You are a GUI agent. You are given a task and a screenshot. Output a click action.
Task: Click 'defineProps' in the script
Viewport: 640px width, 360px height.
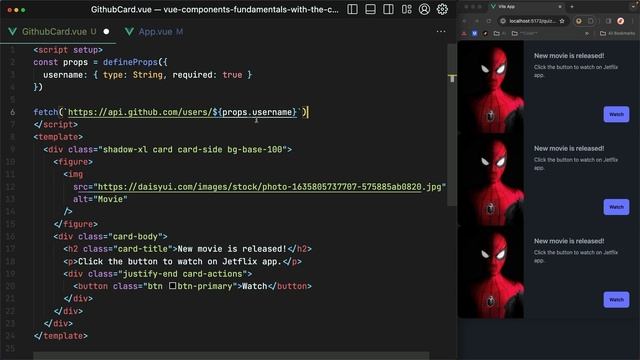[x=130, y=62]
